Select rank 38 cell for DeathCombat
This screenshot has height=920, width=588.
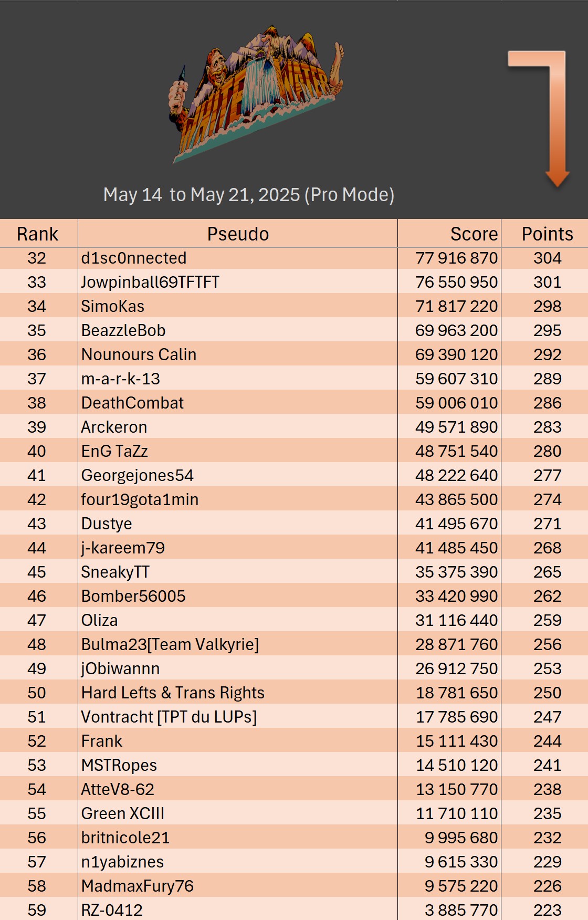point(37,403)
